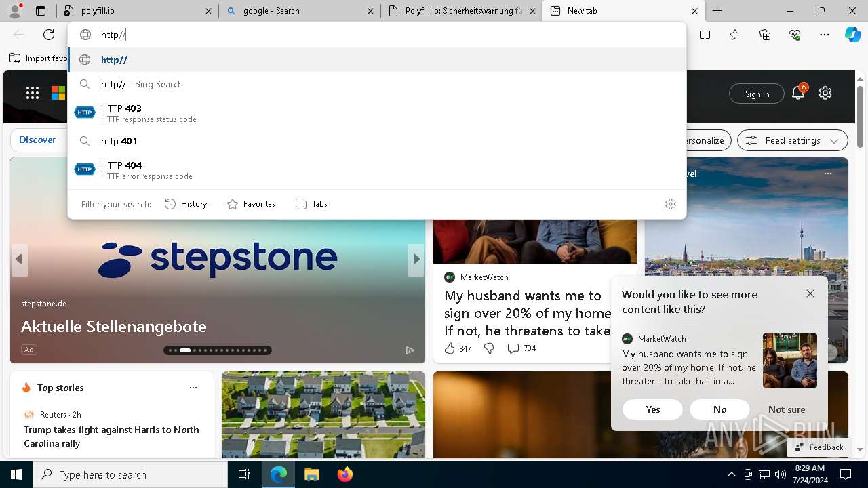Close the content feedback popup
Screen dimensions: 868x488
coord(810,293)
